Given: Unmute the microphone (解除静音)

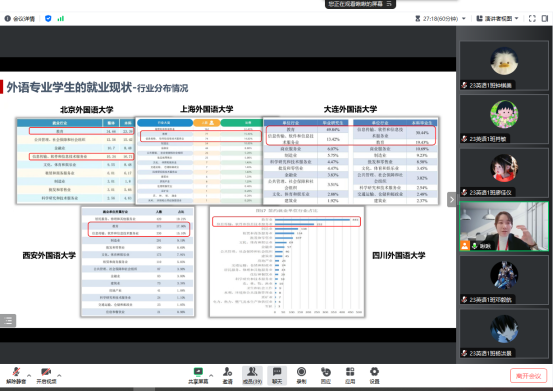Looking at the screenshot, I should 16,375.
